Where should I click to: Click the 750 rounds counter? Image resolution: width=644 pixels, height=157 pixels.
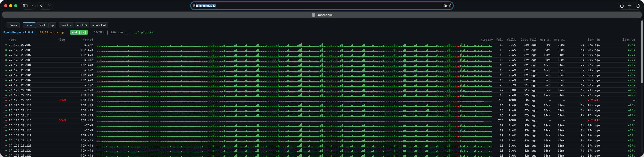point(119,33)
